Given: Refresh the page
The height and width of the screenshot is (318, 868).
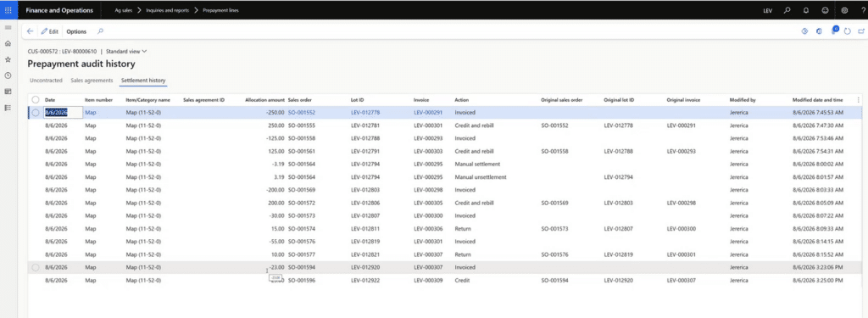Looking at the screenshot, I should point(848,31).
